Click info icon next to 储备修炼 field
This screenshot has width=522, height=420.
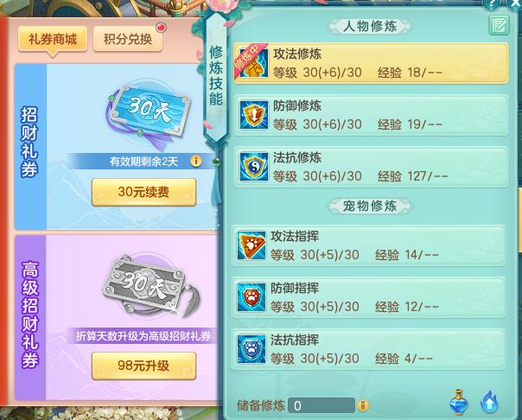pos(362,405)
